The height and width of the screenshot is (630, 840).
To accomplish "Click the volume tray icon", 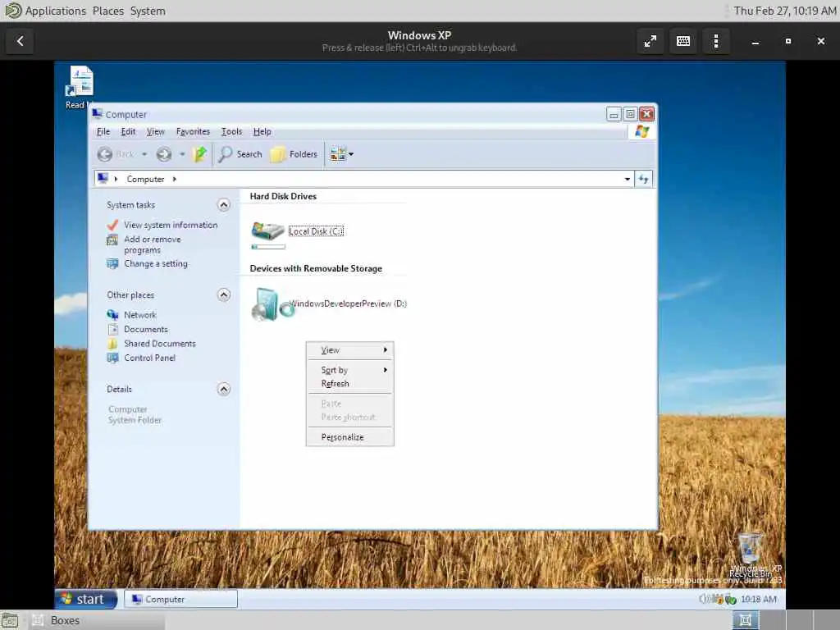I will (704, 599).
